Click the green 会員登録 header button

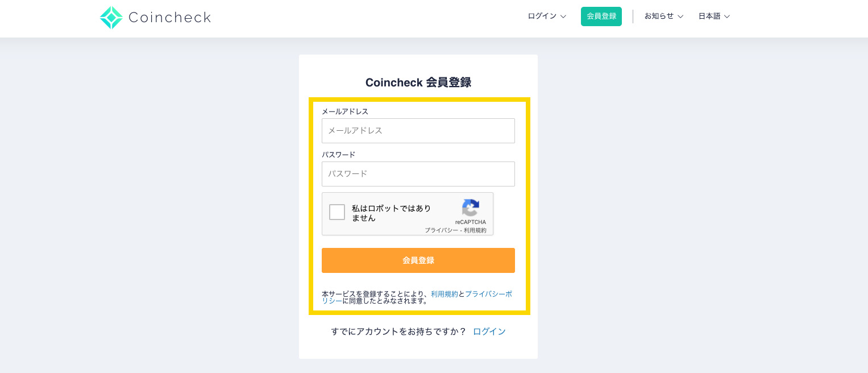pos(601,16)
